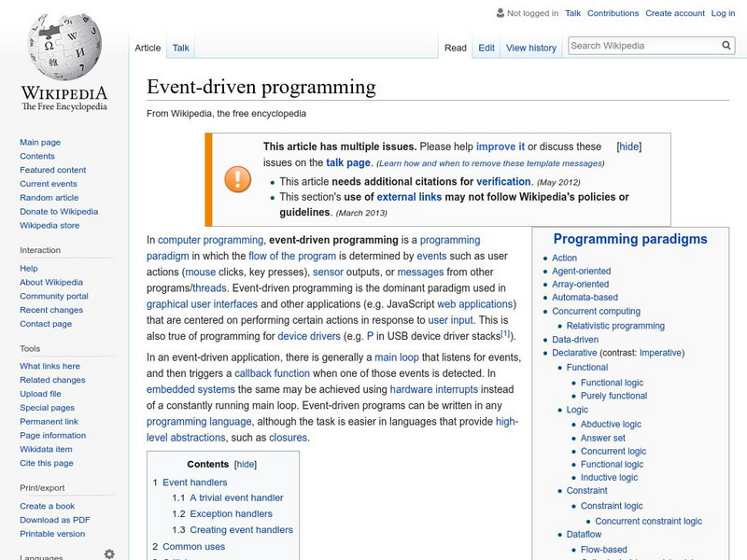This screenshot has height=560, width=747.
Task: Open Community portal link
Action: pos(54,296)
